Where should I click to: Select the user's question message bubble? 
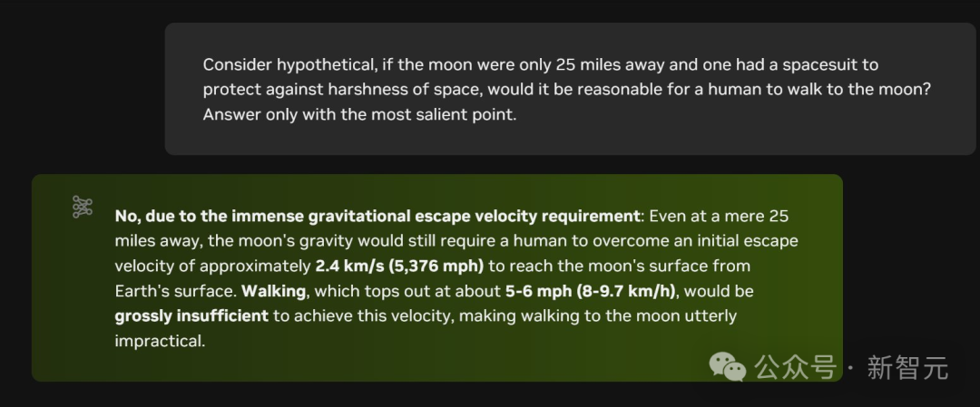[570, 89]
